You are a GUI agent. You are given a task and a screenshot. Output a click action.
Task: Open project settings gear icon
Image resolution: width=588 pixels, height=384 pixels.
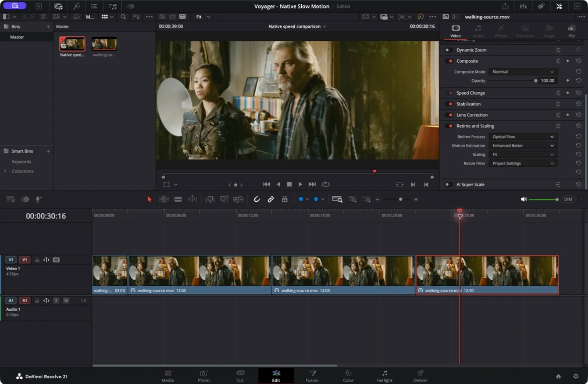[576, 376]
